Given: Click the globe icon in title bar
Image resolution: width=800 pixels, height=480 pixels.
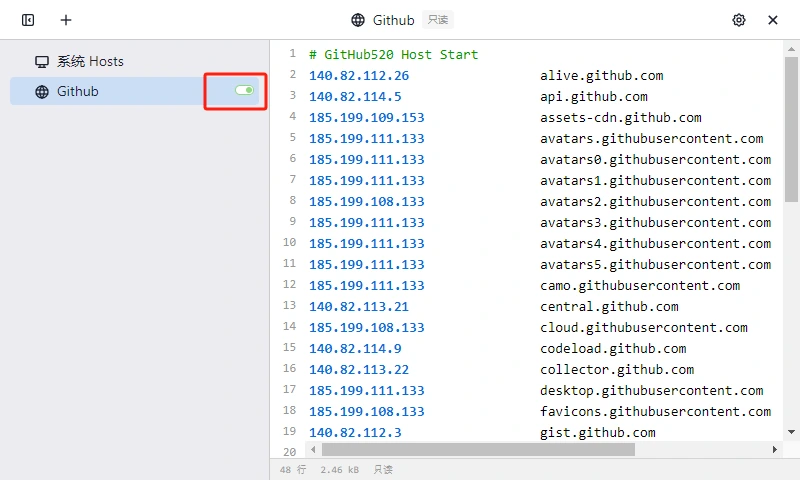Looking at the screenshot, I should click(358, 20).
